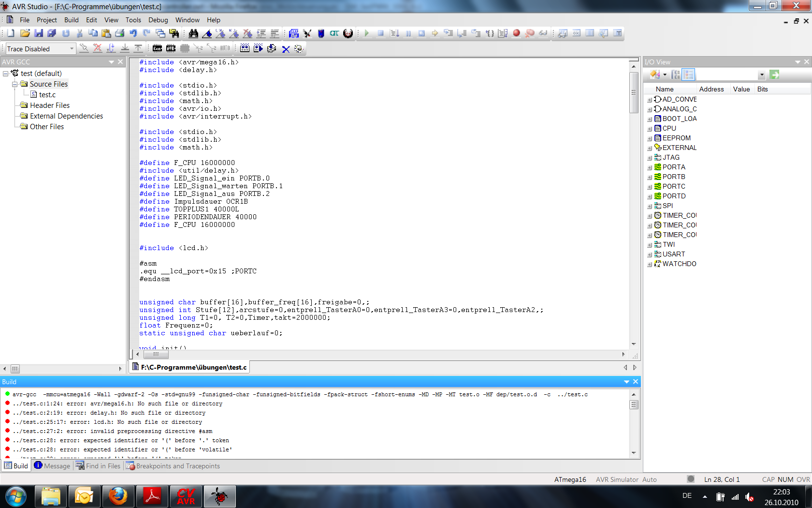The height and width of the screenshot is (508, 812).
Task: Start debugging with the green play icon
Action: tap(367, 33)
